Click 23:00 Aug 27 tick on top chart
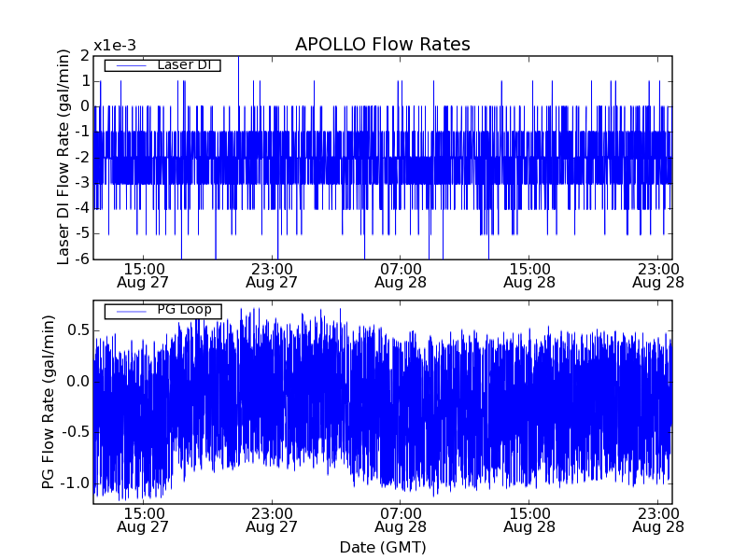This screenshot has width=747, height=560. (x=272, y=274)
